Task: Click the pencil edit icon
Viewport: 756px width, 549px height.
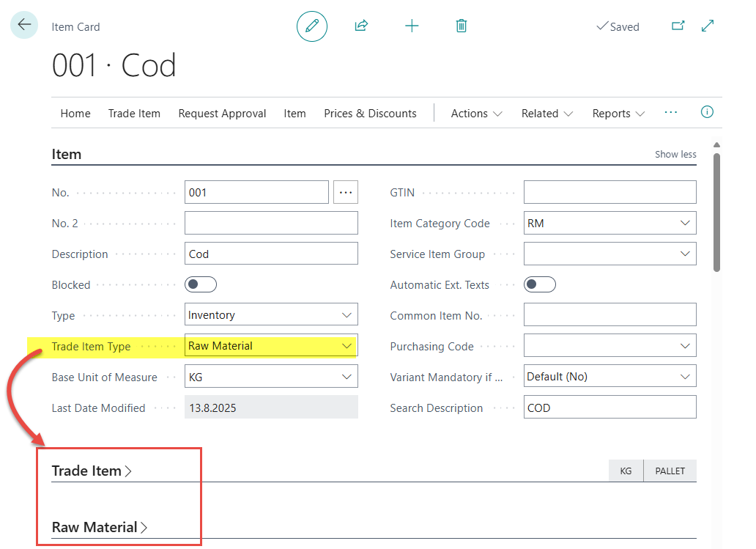Action: click(x=312, y=26)
